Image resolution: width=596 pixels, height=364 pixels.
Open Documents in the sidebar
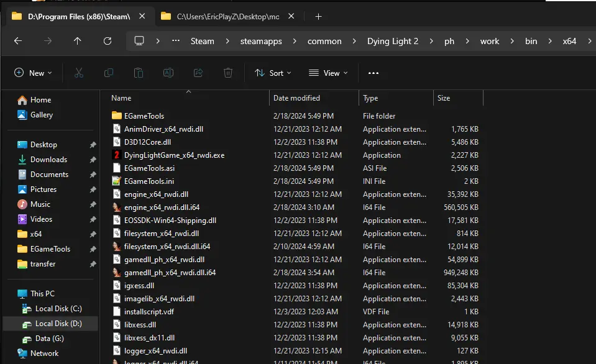pos(50,175)
